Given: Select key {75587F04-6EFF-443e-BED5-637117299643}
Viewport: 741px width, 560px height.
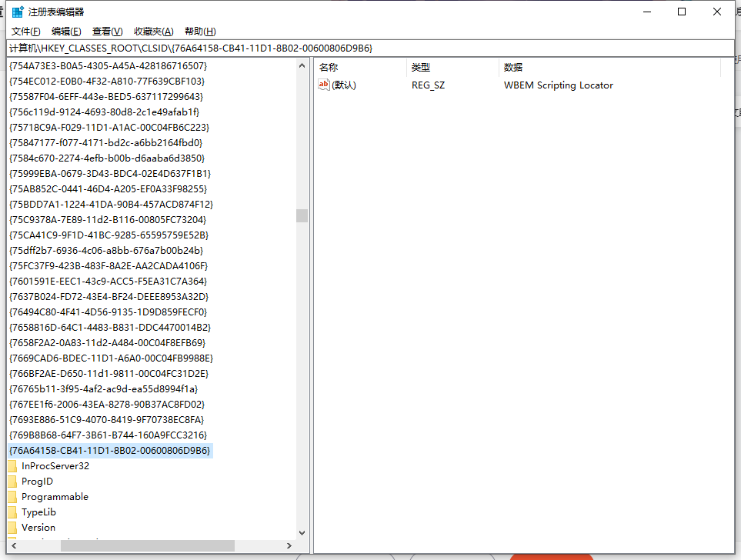Looking at the screenshot, I should coord(106,96).
